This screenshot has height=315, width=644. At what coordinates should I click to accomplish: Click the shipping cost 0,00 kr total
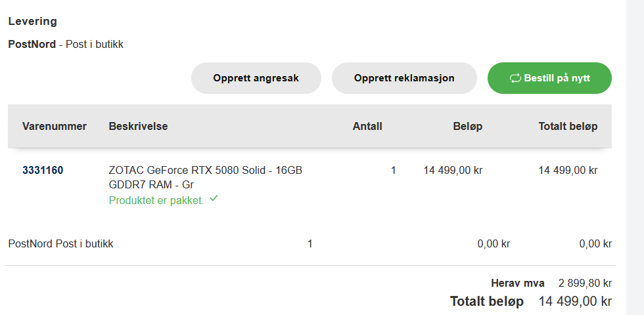click(x=595, y=244)
